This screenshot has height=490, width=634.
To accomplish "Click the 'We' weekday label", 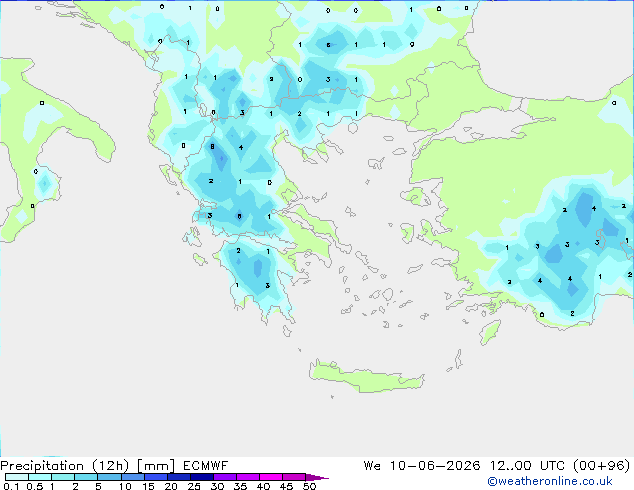I will (x=372, y=466).
